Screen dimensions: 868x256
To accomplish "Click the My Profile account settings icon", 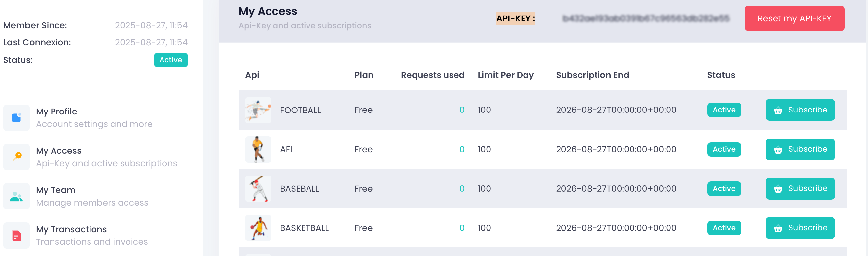I will [x=16, y=117].
